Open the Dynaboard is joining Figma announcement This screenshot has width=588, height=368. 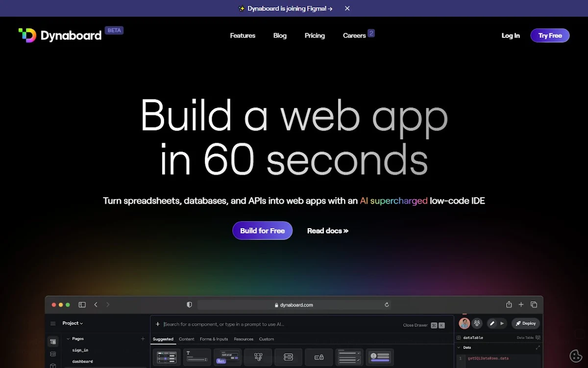(285, 8)
